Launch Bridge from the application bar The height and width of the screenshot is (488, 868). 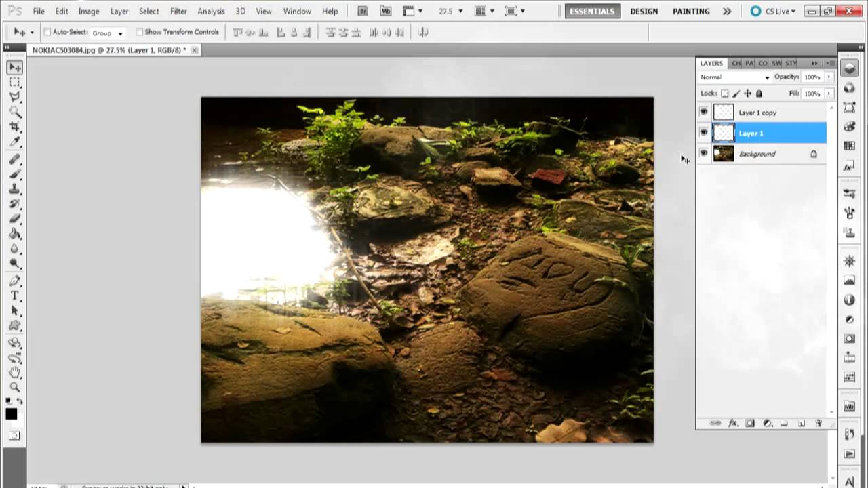point(363,11)
